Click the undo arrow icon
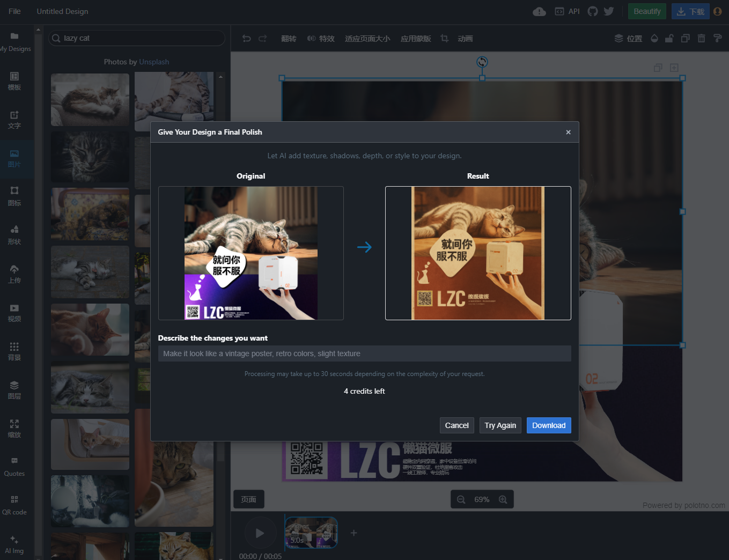Screen dimensions: 729x560 (x=247, y=39)
